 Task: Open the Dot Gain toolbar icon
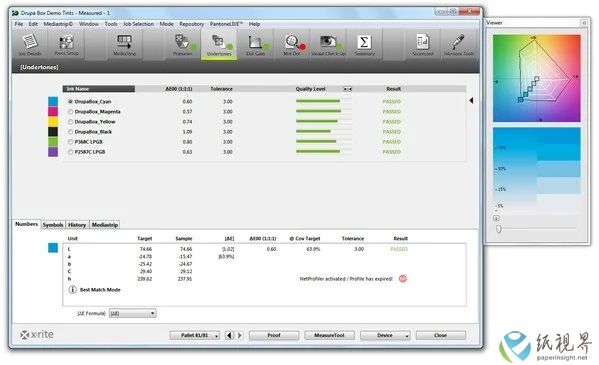click(255, 45)
